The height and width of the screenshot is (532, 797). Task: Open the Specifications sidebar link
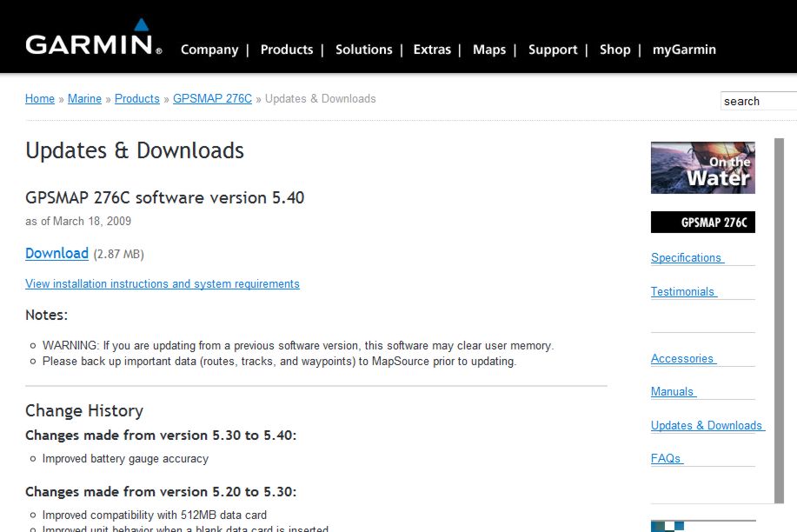click(687, 258)
